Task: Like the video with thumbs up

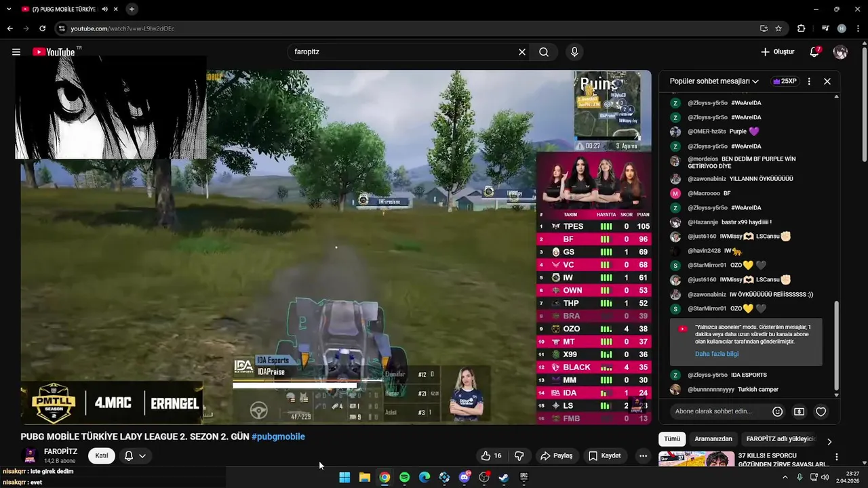Action: tap(491, 456)
